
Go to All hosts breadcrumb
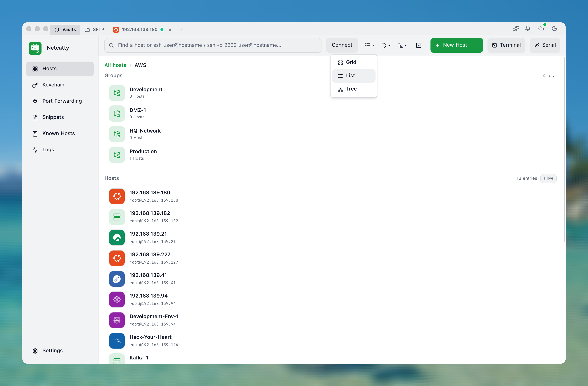[x=115, y=65]
